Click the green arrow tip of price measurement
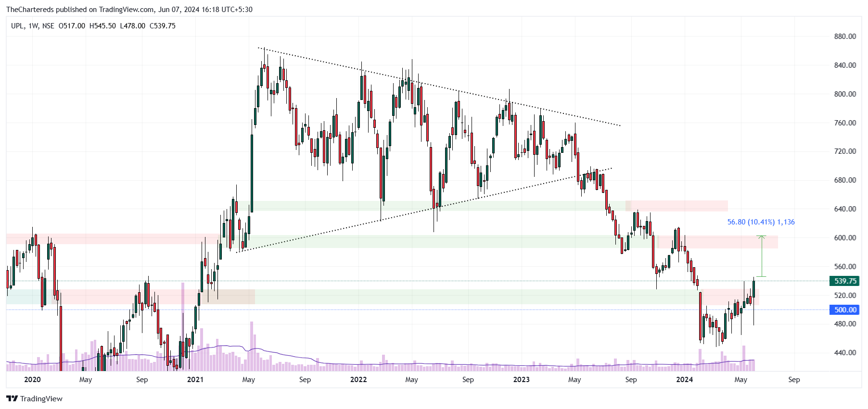The image size is (868, 409). coord(761,236)
